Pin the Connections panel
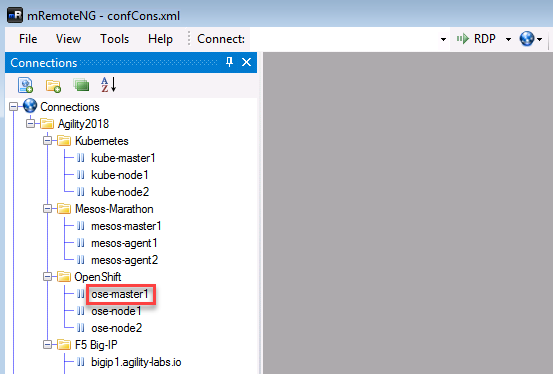This screenshot has width=553, height=374. tap(229, 62)
